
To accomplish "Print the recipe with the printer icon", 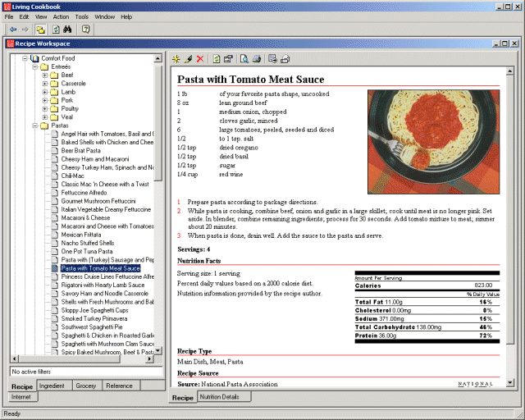I will pyautogui.click(x=257, y=59).
